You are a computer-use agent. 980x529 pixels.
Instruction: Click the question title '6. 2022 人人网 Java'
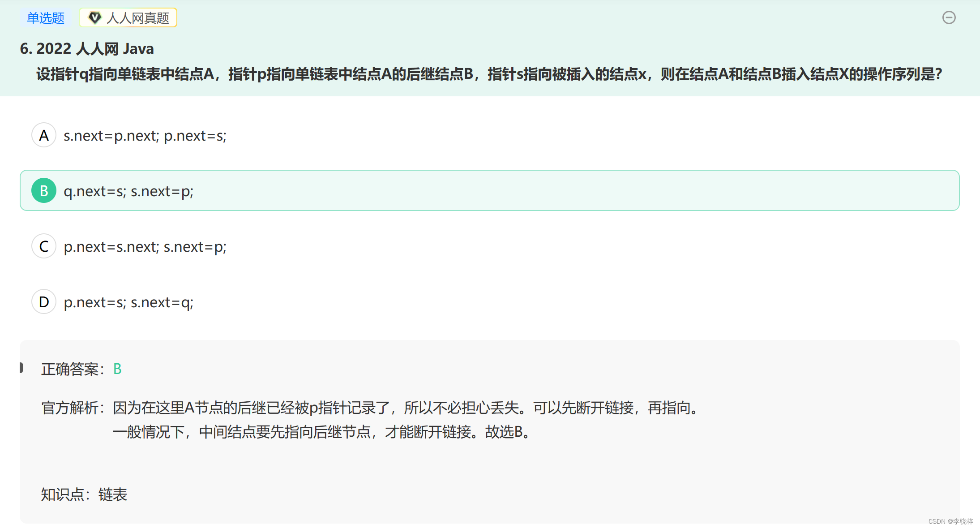click(87, 48)
